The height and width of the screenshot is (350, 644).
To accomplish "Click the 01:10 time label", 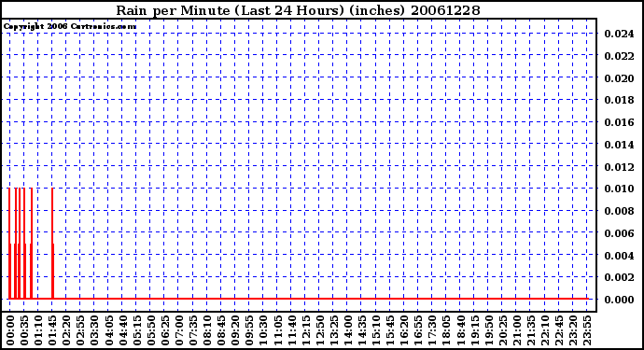I will (x=38, y=330).
